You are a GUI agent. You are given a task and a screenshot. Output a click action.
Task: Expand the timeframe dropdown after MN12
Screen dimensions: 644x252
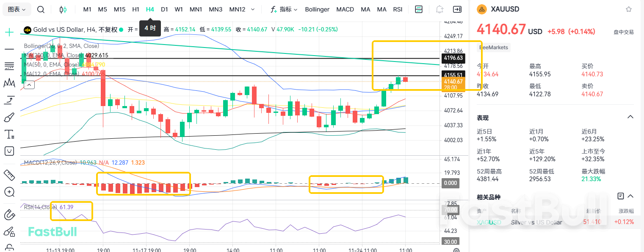coord(252,9)
